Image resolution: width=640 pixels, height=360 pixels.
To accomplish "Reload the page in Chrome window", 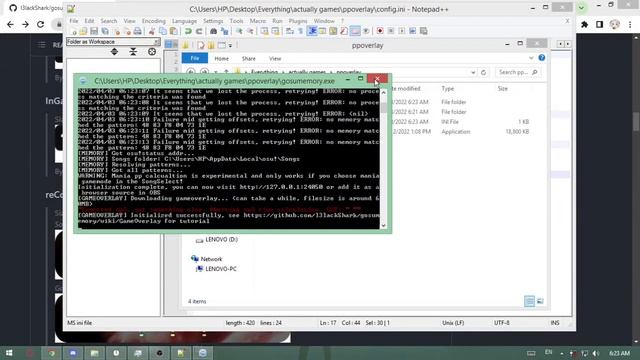I will 40,24.
